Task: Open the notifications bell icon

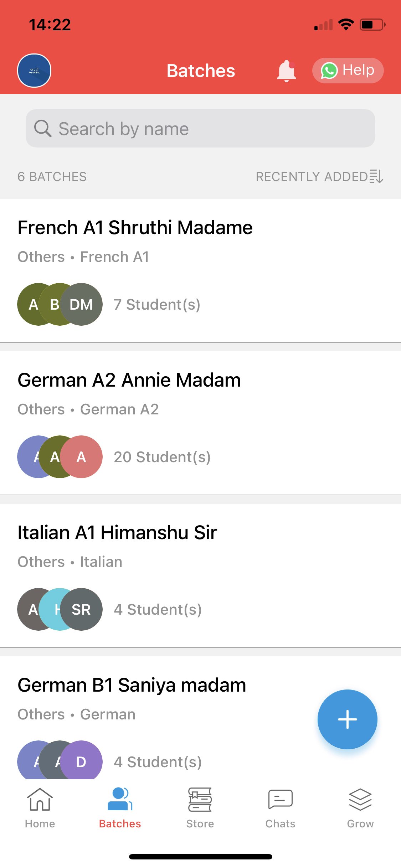Action: [286, 71]
